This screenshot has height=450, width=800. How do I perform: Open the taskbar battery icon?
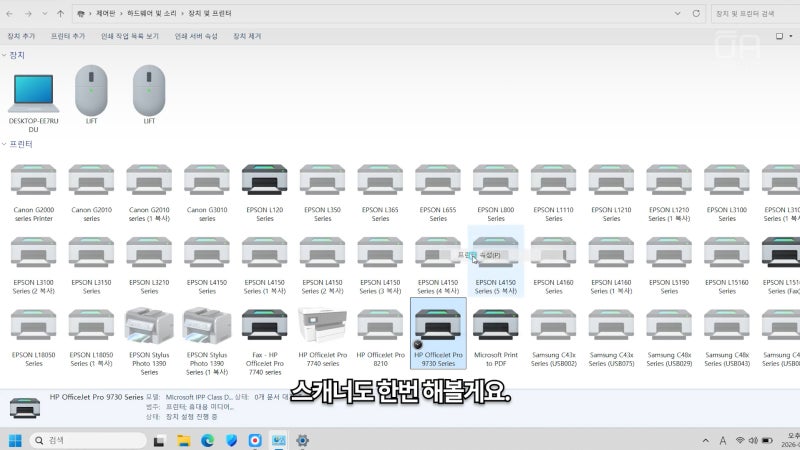tap(767, 440)
